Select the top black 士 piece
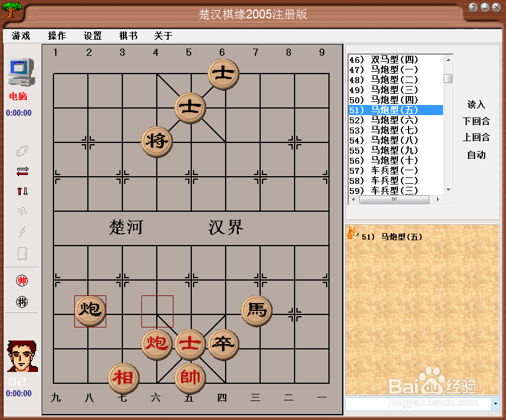 click(x=223, y=74)
